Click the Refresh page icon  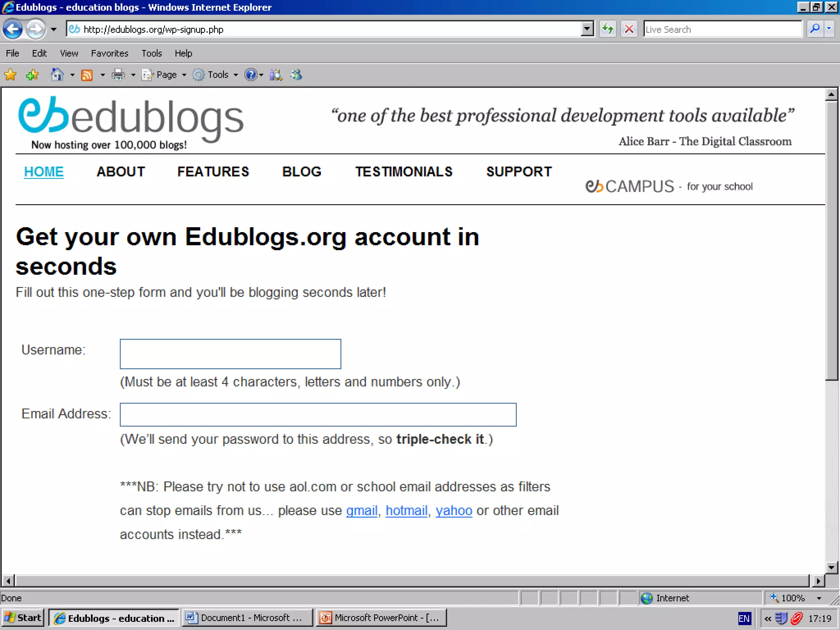(x=607, y=29)
